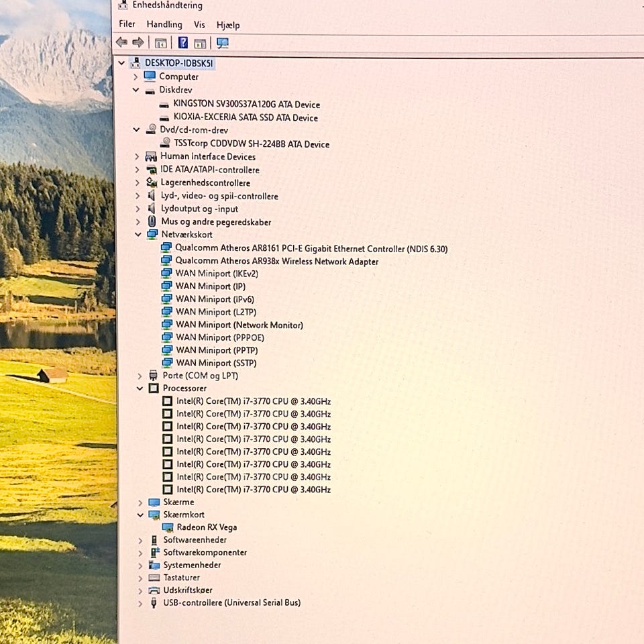Click the USB-controllere category icon
This screenshot has height=644, width=644.
coord(154,603)
